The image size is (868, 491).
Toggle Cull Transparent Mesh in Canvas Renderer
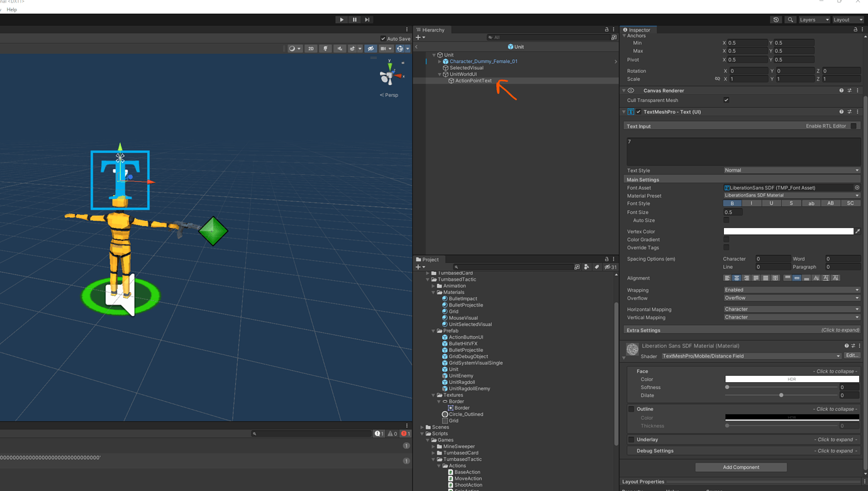[726, 99]
